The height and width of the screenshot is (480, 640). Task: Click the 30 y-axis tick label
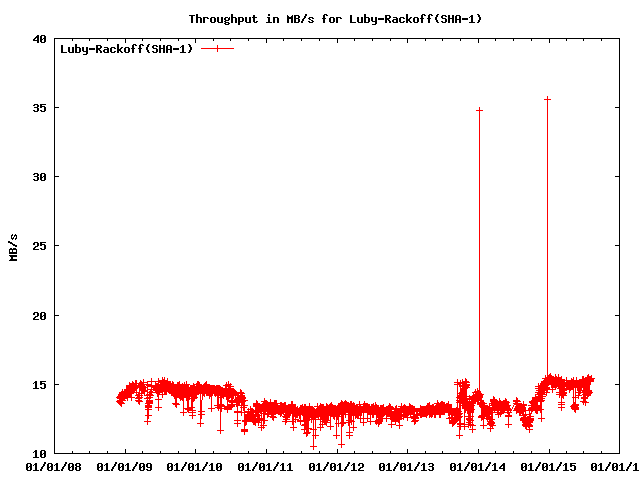pos(39,177)
